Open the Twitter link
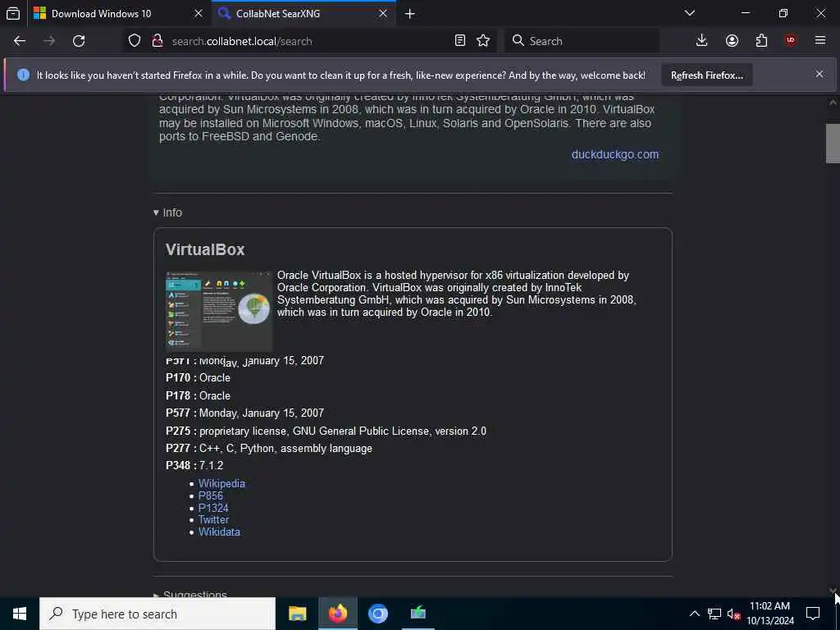This screenshot has width=840, height=630. (213, 519)
